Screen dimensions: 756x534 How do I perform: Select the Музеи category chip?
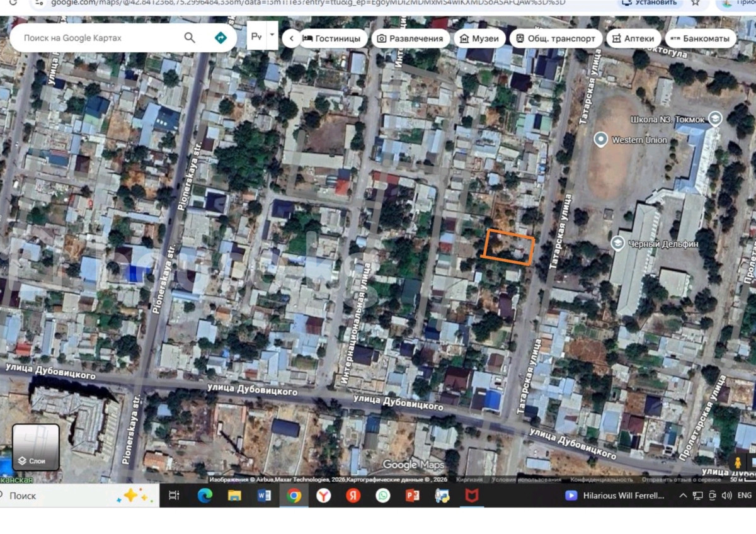point(479,38)
